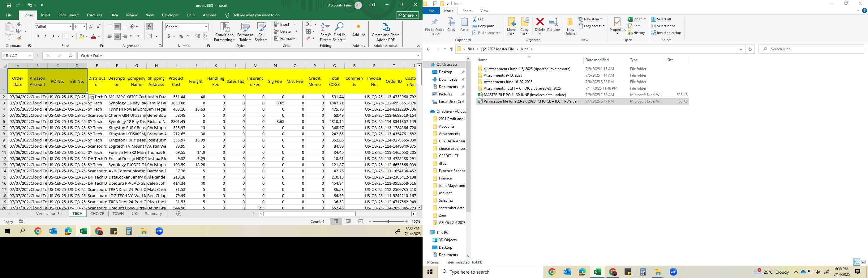Click Copy path in File Explorer
Viewport: 868px width, 278px height.
pos(483,26)
